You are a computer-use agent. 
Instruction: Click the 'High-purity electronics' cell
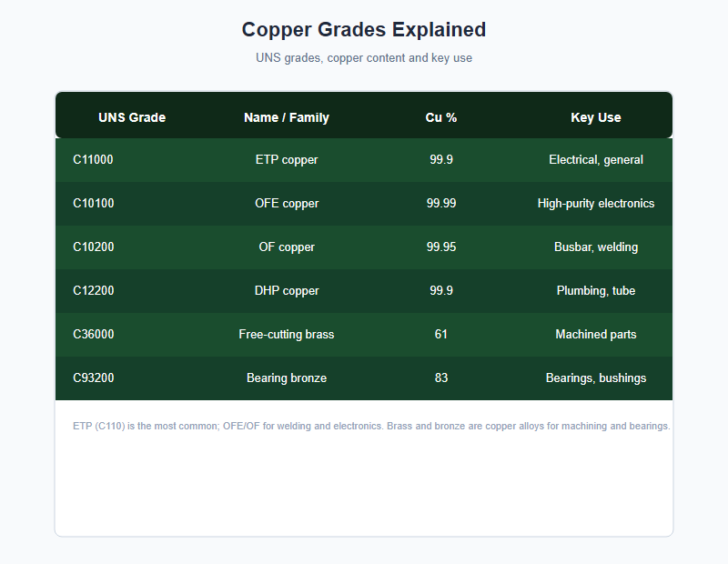pyautogui.click(x=596, y=204)
